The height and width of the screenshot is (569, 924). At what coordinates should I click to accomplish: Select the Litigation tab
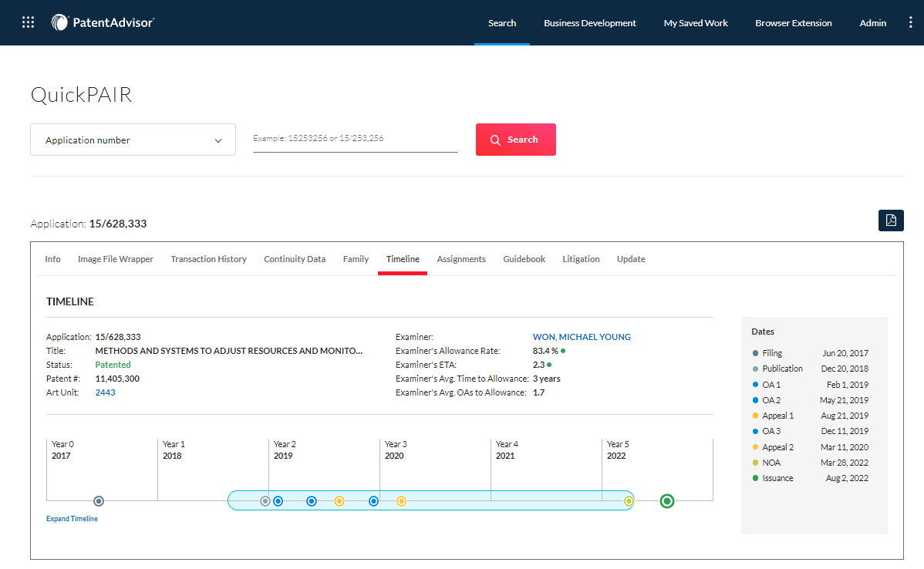coord(581,259)
